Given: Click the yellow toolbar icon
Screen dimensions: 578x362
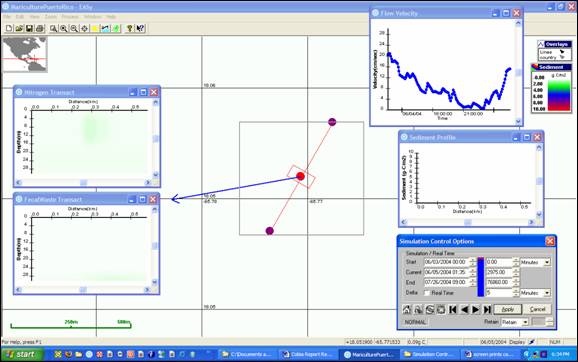Looking at the screenshot, I should pos(95,28).
